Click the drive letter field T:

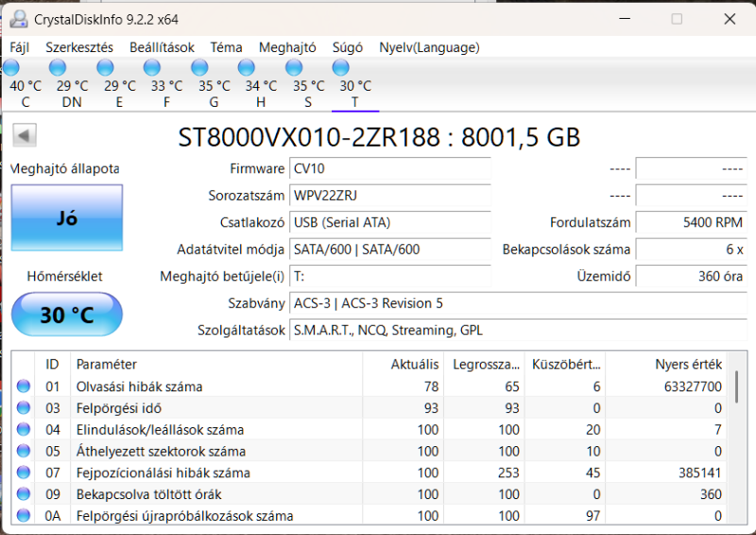coord(390,276)
